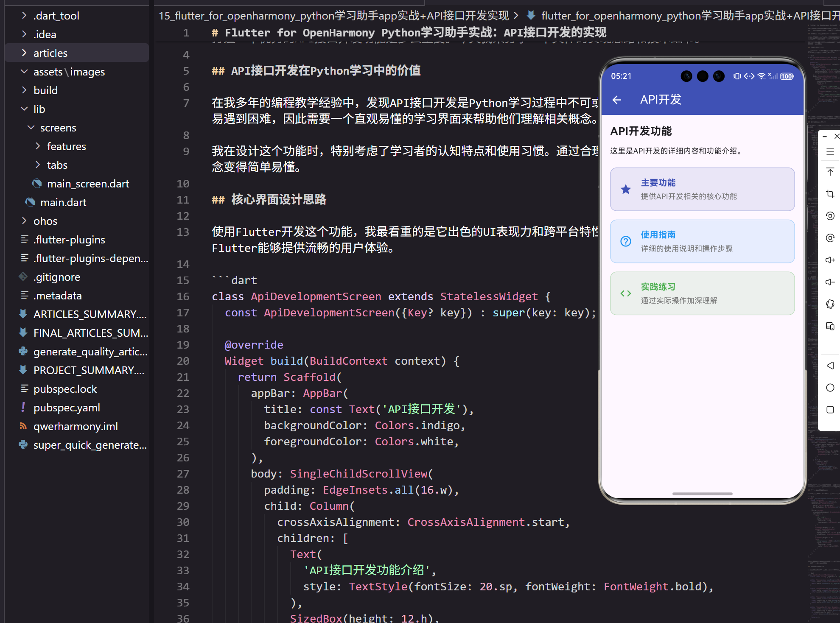Open the emulator toolbar hamburger menu
Screen dimensions: 840x623
(x=830, y=152)
